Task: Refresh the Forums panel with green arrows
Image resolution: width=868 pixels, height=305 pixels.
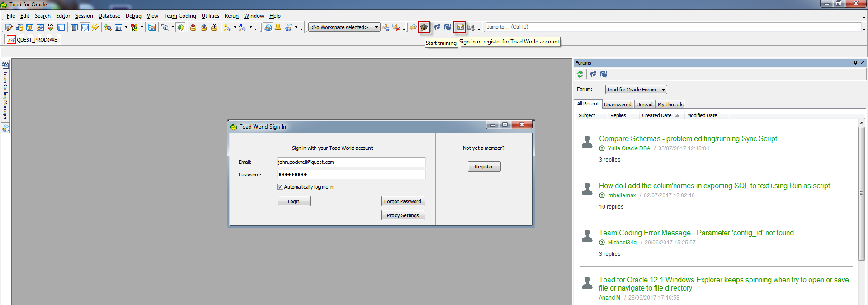Action: [x=580, y=74]
